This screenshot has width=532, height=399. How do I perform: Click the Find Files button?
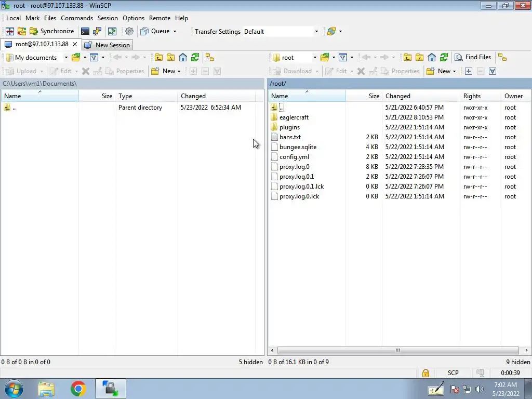(473, 57)
